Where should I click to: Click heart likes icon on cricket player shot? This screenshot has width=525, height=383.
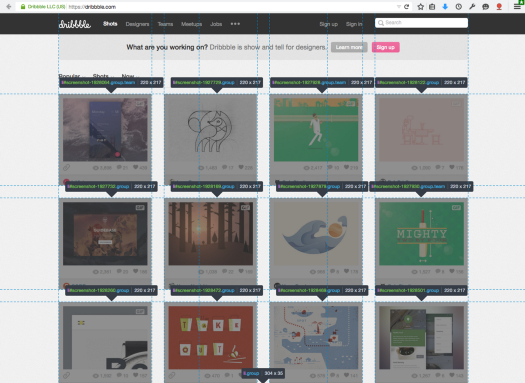347,167
